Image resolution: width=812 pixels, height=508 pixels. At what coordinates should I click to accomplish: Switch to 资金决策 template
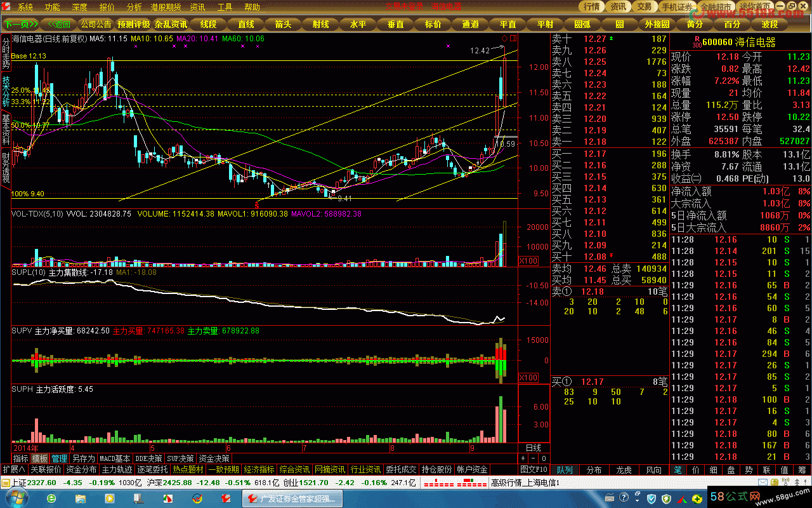point(214,458)
